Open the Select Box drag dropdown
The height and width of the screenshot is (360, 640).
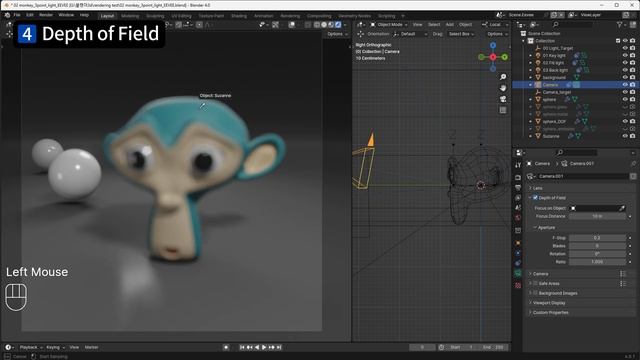tap(461, 34)
